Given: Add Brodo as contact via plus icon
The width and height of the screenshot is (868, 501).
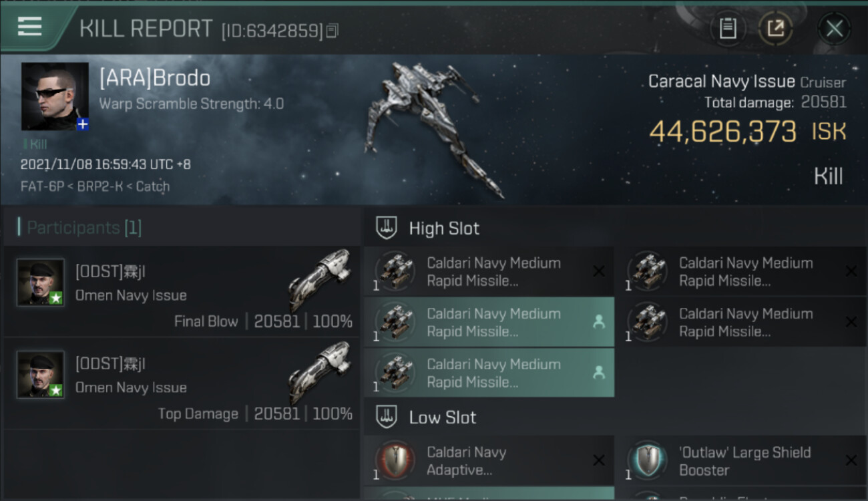Looking at the screenshot, I should (82, 124).
